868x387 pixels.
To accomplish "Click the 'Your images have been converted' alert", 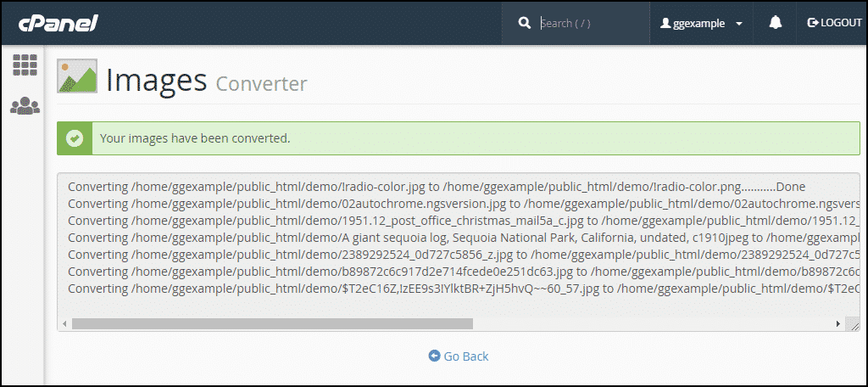I will click(459, 138).
